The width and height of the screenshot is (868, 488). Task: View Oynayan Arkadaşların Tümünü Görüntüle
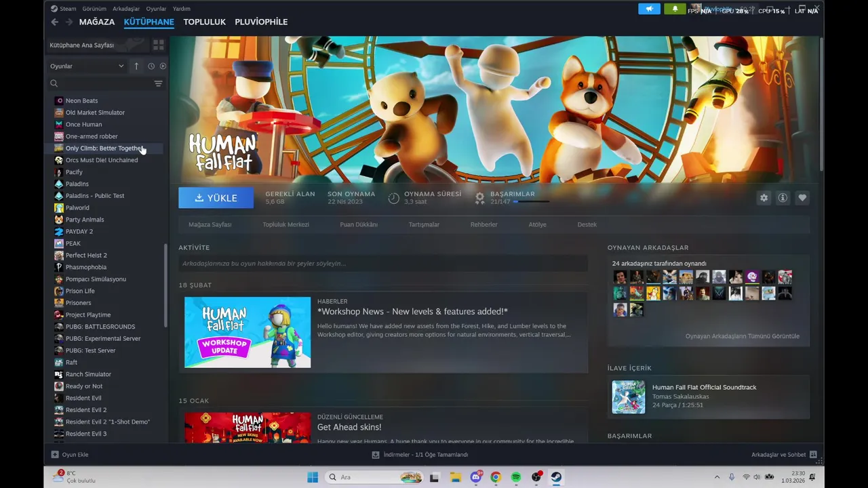coord(742,336)
